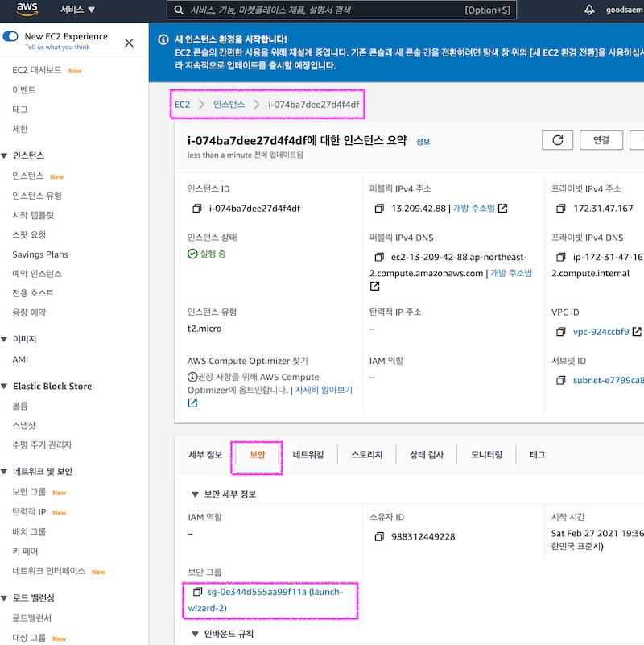
Task: Open the notifications bell icon
Action: [589, 10]
